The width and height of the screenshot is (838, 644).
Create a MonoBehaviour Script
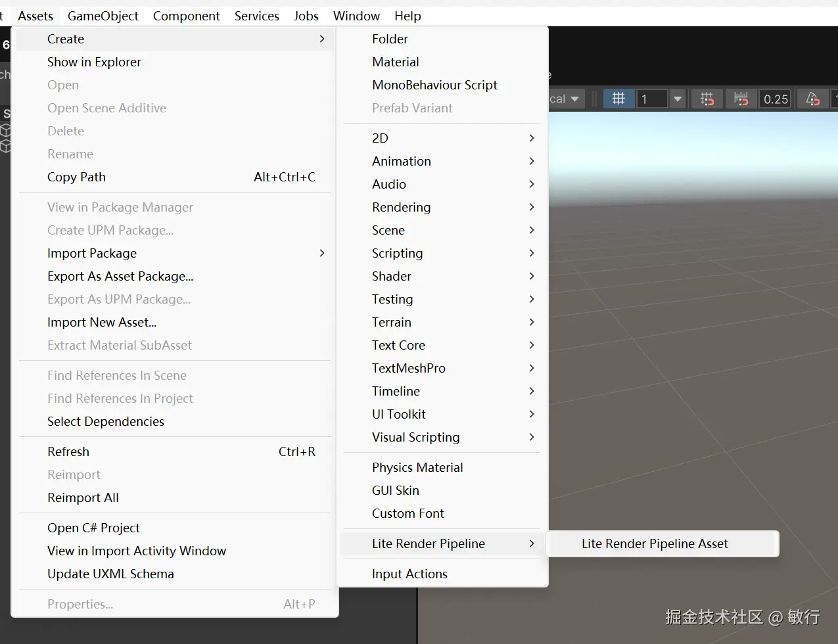(442, 85)
